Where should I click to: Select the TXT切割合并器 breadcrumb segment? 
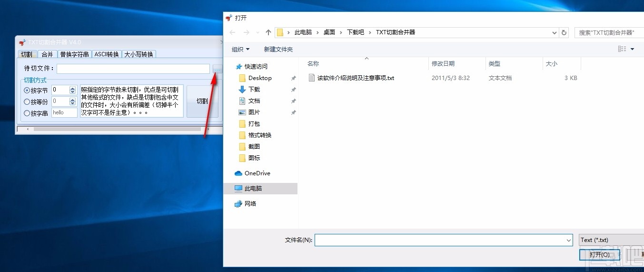pos(396,32)
